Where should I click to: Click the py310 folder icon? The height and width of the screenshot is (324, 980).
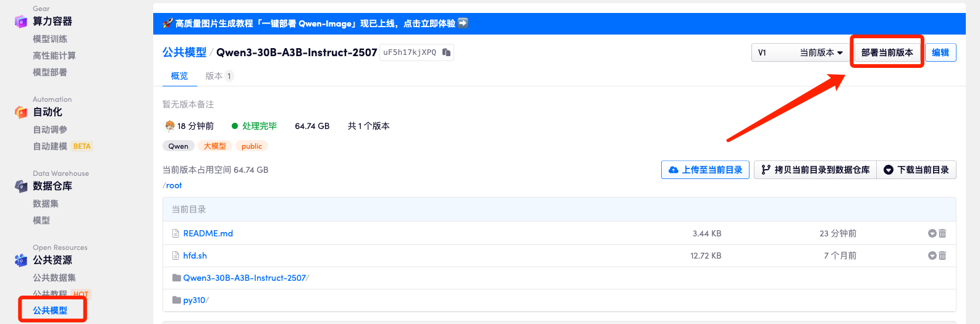pos(177,300)
